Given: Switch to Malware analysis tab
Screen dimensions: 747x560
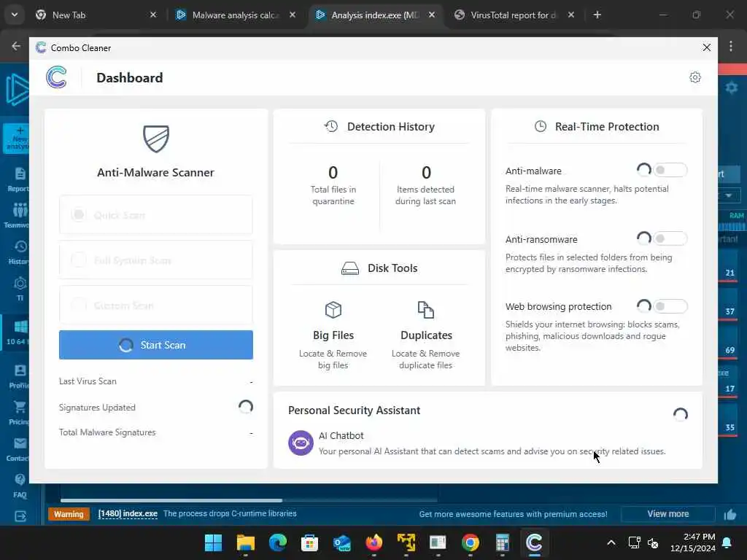Looking at the screenshot, I should coord(236,15).
